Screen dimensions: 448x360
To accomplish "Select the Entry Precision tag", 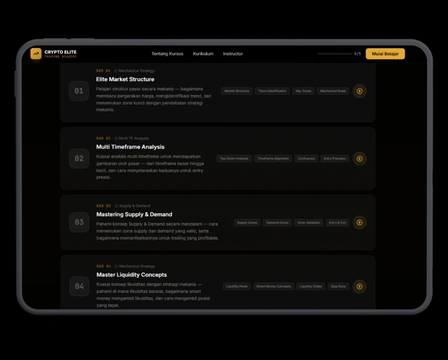I will [x=335, y=159].
